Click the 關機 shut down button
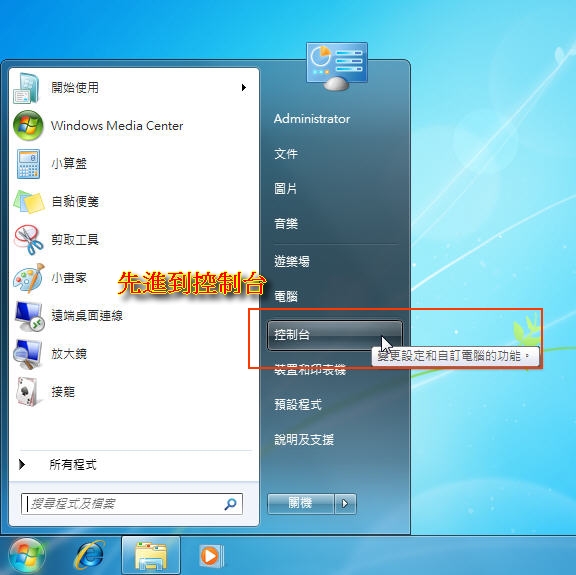Viewport: 576px width, 575px height. (301, 503)
